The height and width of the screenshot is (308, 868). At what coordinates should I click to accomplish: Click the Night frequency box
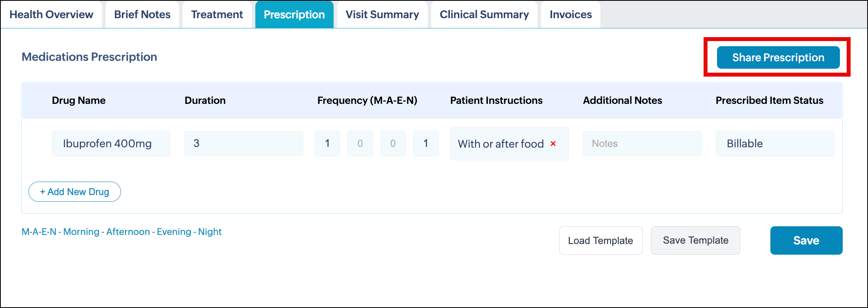(426, 144)
